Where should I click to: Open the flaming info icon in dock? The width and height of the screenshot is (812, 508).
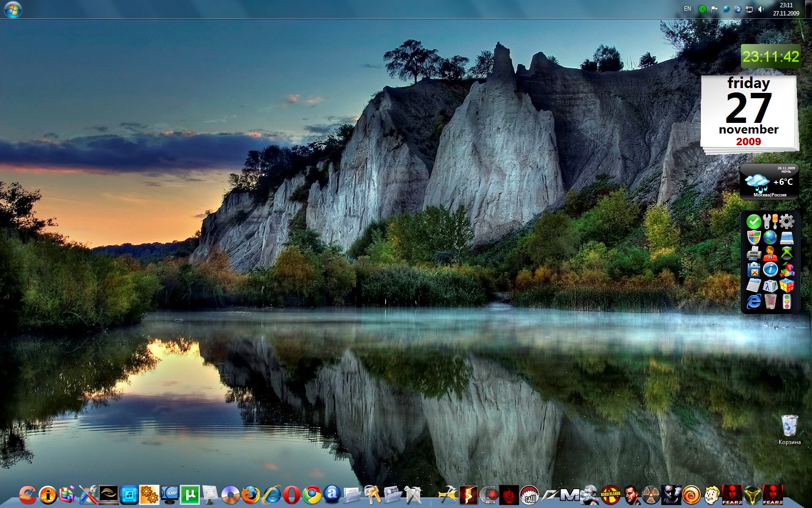(x=48, y=495)
